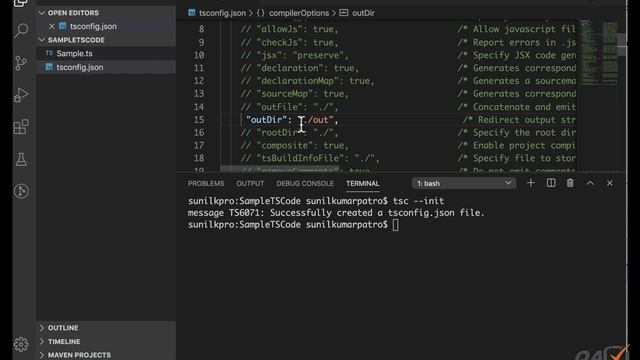Create a new terminal with plus icon

coord(531,183)
